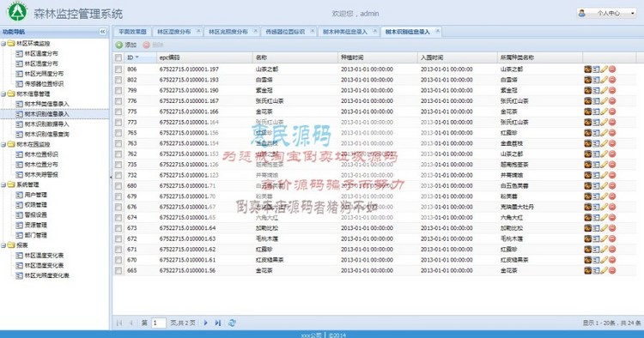Click the pencil edit icon in row 802
This screenshot has width=644, height=338.
(604, 80)
